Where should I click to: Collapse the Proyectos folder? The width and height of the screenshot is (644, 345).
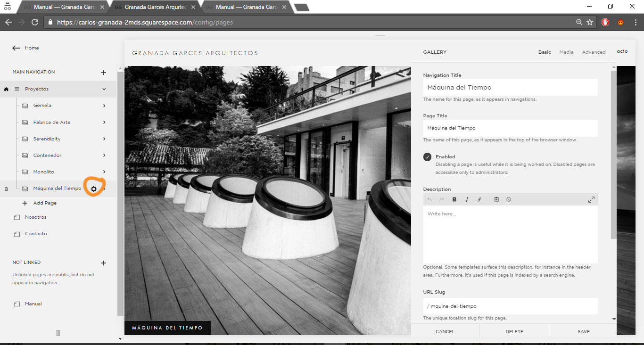(104, 89)
